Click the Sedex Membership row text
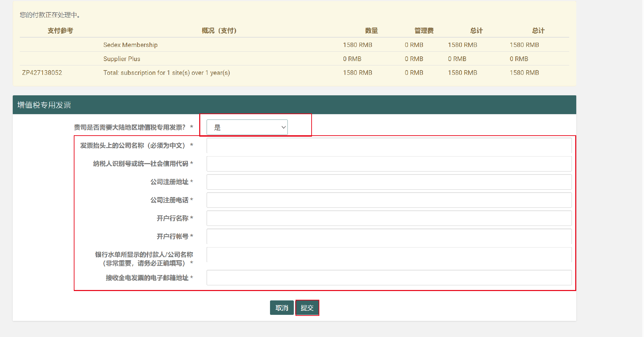The width and height of the screenshot is (644, 337). coord(130,45)
